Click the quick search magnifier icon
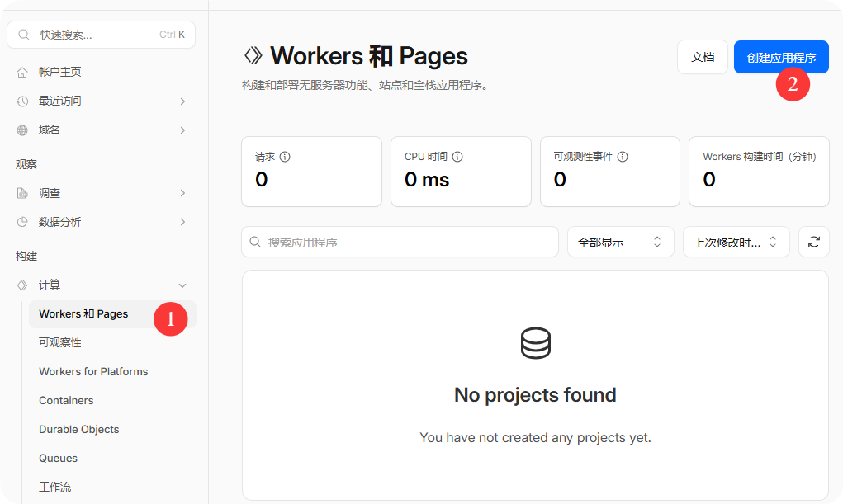The image size is (843, 504). [x=24, y=35]
